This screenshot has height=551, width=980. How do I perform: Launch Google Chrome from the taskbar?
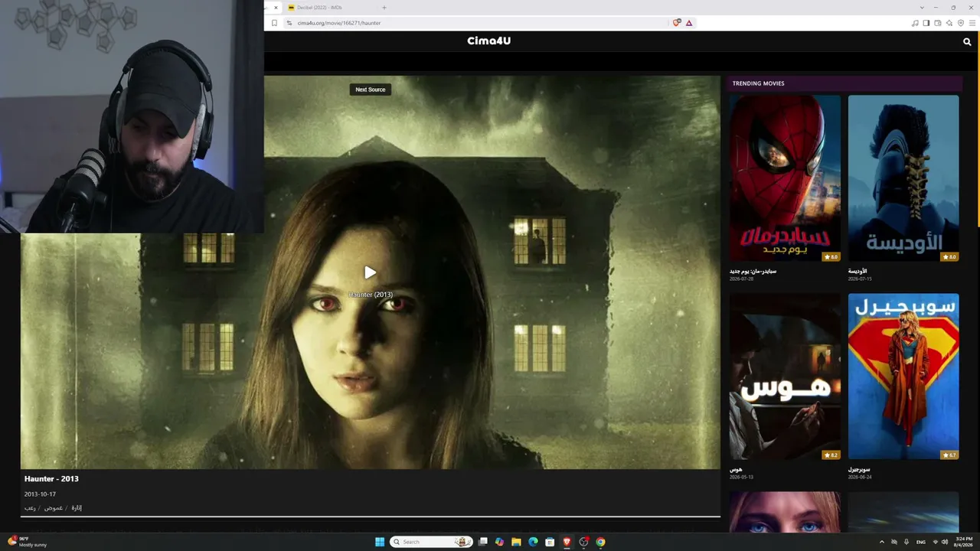[x=600, y=542]
